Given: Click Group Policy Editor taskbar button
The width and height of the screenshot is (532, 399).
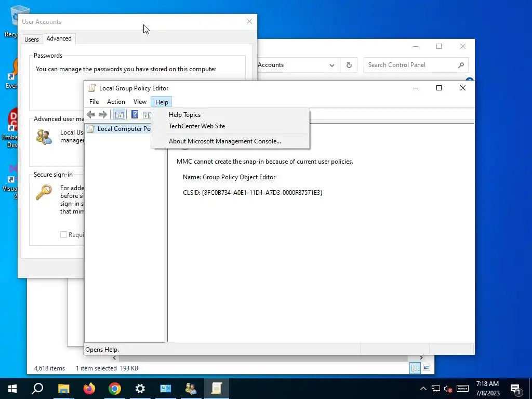Looking at the screenshot, I should [x=217, y=389].
